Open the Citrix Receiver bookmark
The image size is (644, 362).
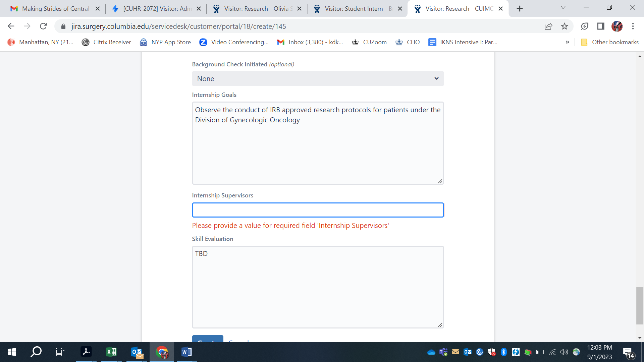point(106,42)
